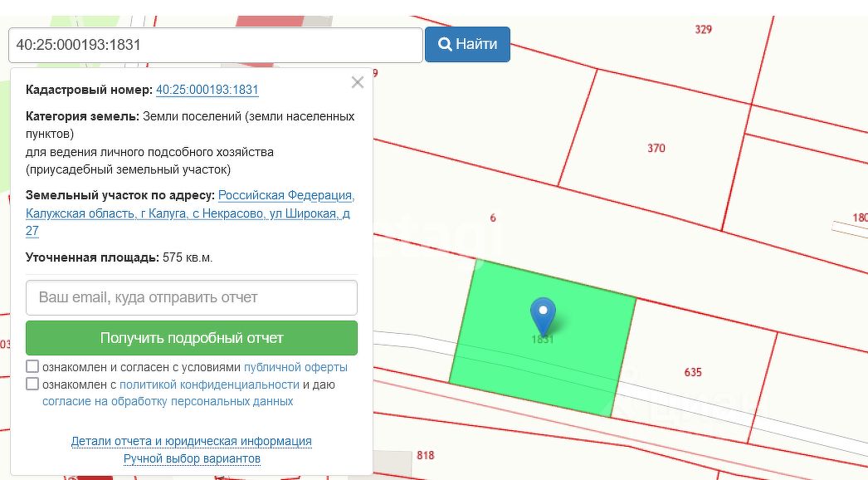Viewport: 868px width, 480px height.
Task: Close the cadastral info popup
Action: point(358,82)
